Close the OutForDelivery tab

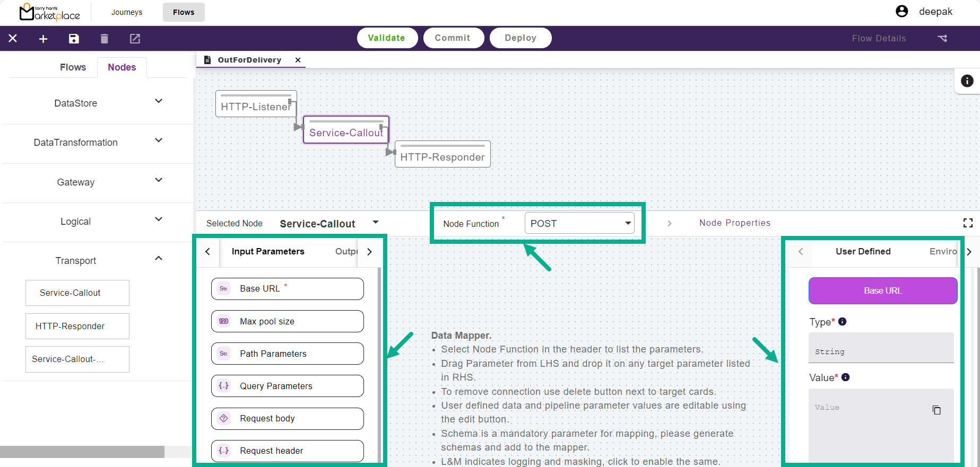click(x=298, y=60)
